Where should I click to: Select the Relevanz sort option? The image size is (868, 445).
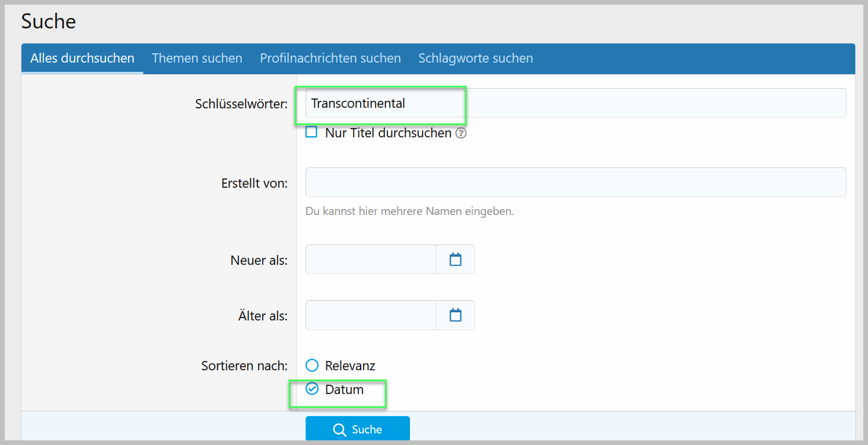coord(313,366)
